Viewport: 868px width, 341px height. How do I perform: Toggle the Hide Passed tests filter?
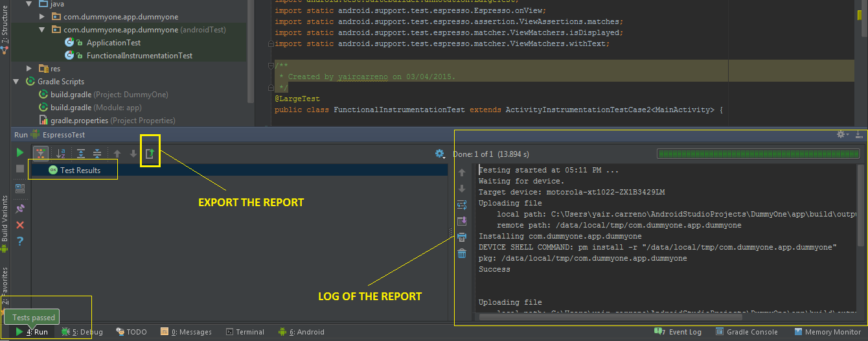[x=41, y=154]
